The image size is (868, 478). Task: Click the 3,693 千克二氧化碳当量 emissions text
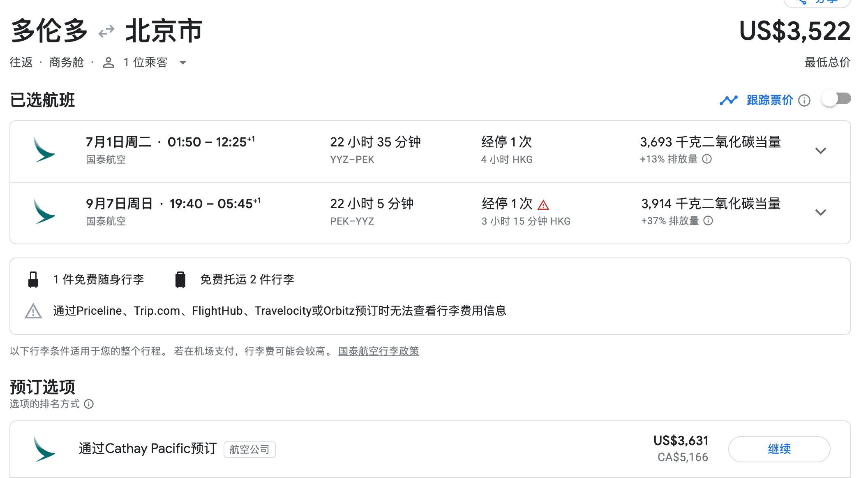pyautogui.click(x=710, y=142)
